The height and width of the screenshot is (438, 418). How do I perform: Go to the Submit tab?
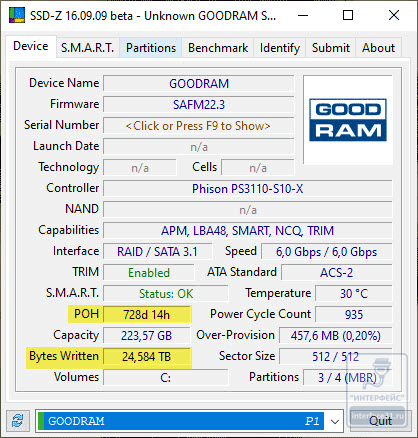click(x=331, y=48)
